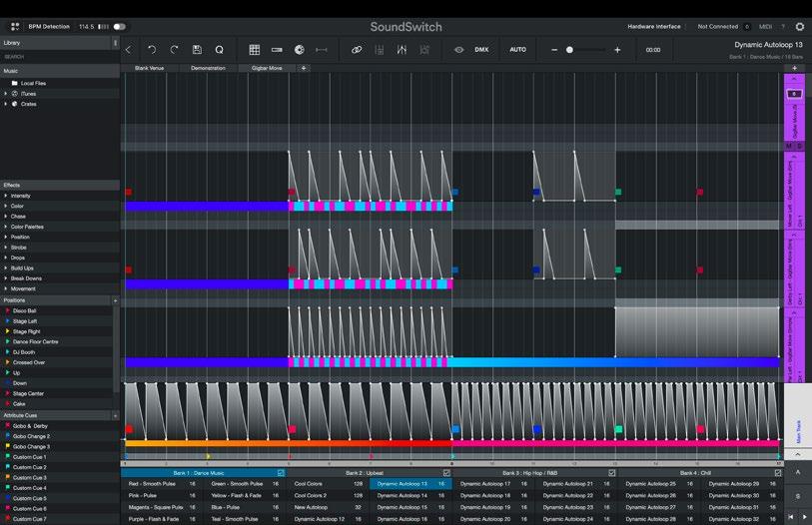Screen dimensions: 812x525
Task: Click the magnifier search icon in the toolbar
Action: click(x=219, y=50)
